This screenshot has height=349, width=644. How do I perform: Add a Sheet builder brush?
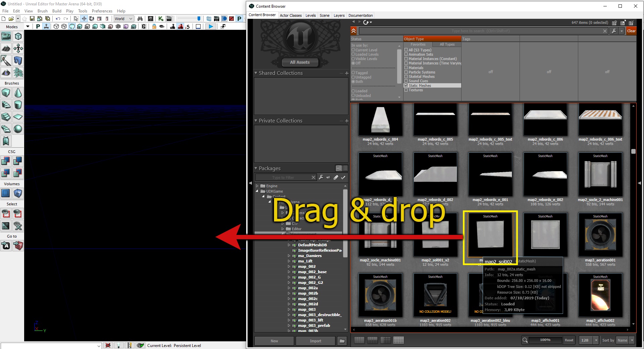pyautogui.click(x=18, y=117)
